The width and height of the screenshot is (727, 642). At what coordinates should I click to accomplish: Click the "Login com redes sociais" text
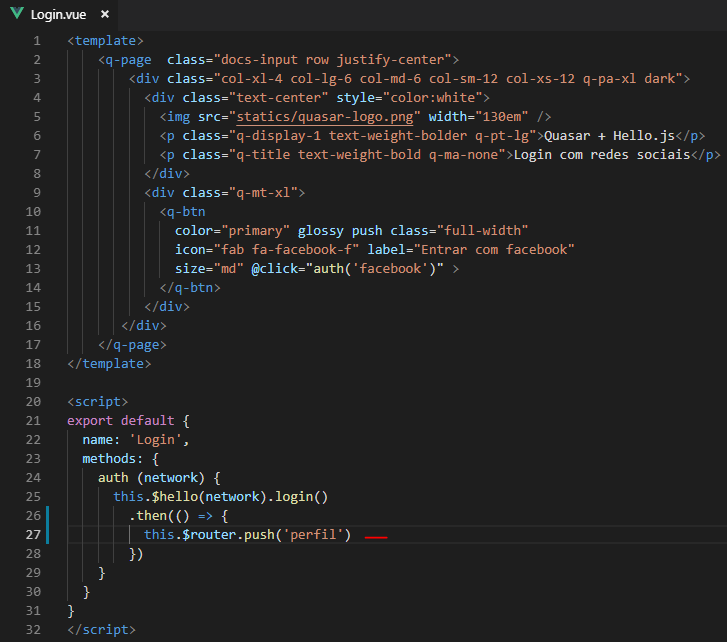pos(602,154)
